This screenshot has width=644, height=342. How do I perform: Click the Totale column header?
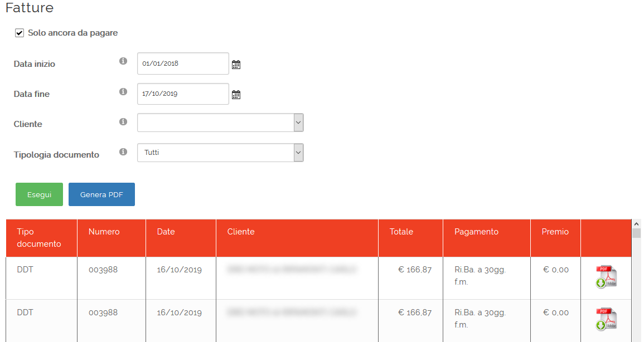pos(401,232)
